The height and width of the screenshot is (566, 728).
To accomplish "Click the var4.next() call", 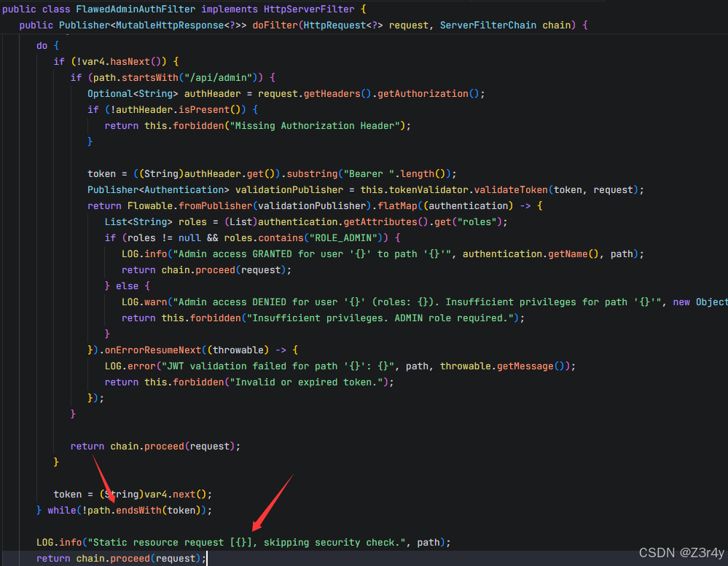I will pyautogui.click(x=176, y=495).
